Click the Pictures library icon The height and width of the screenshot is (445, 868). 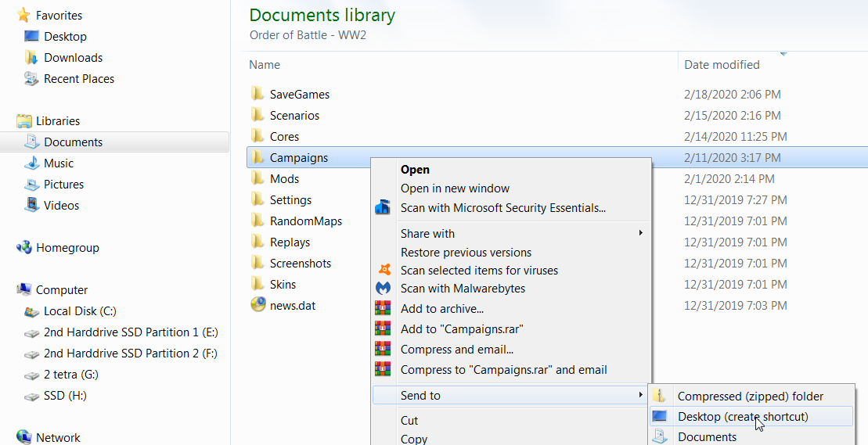[x=31, y=184]
